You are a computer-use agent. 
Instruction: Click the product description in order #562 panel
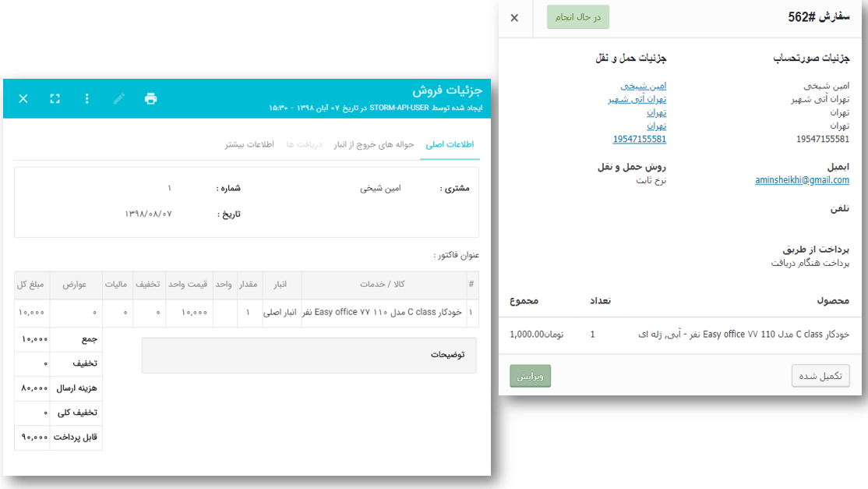point(743,335)
